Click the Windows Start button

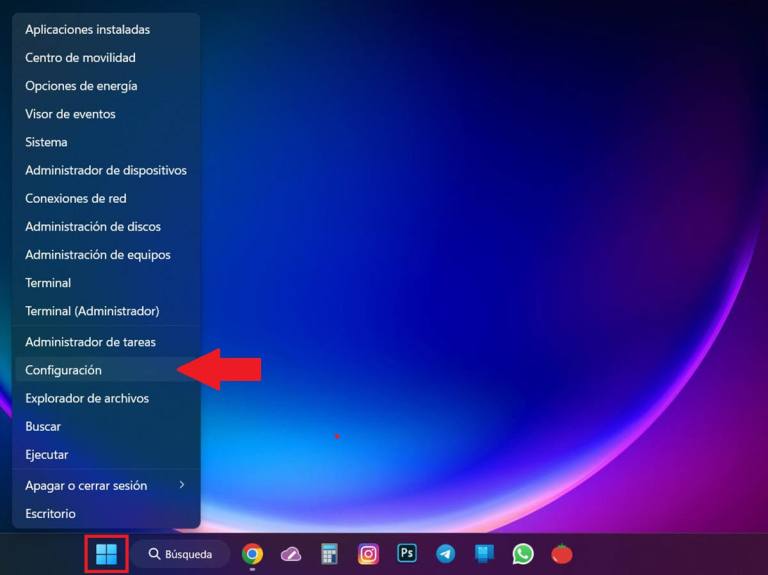coord(106,553)
